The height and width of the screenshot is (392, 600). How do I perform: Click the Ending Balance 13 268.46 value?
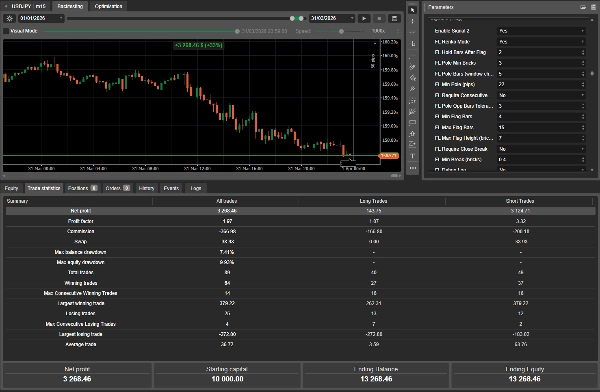pyautogui.click(x=376, y=379)
